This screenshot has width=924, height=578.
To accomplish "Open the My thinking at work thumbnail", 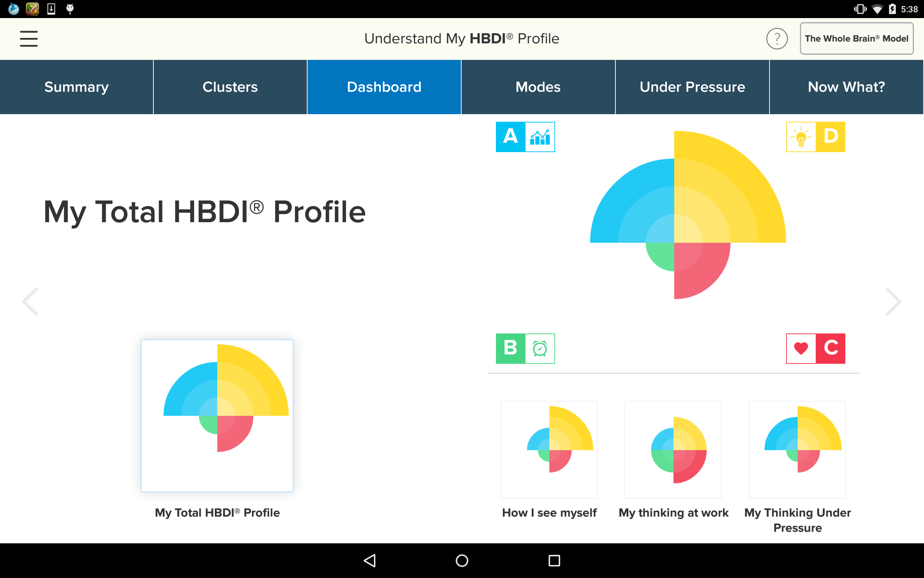I will 673,449.
